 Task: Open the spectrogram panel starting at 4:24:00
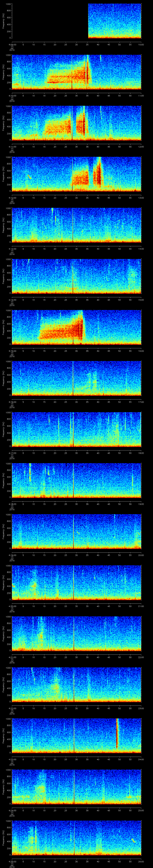(77, 787)
